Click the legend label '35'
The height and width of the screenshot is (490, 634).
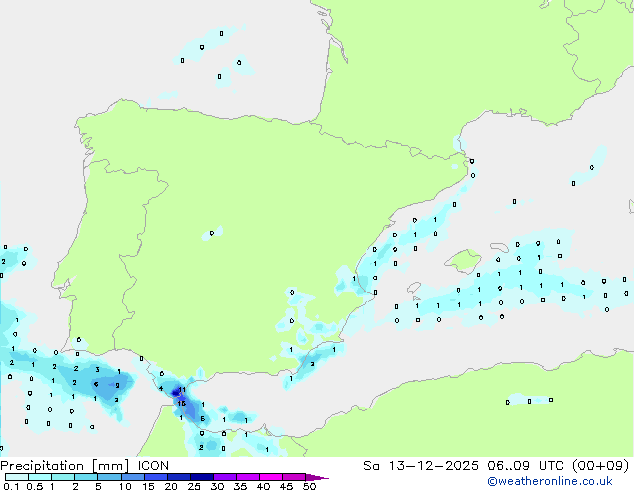240,486
